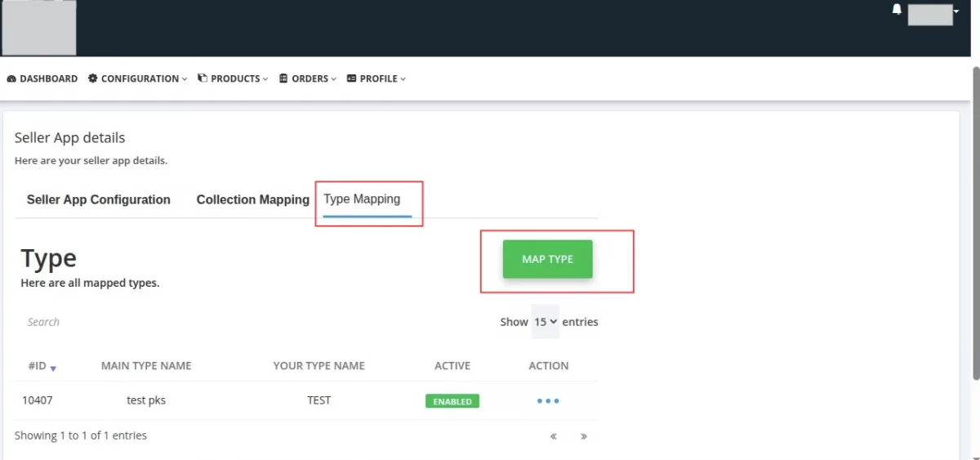Open the user account dropdown at top right
This screenshot has width=980, height=460.
click(x=933, y=14)
